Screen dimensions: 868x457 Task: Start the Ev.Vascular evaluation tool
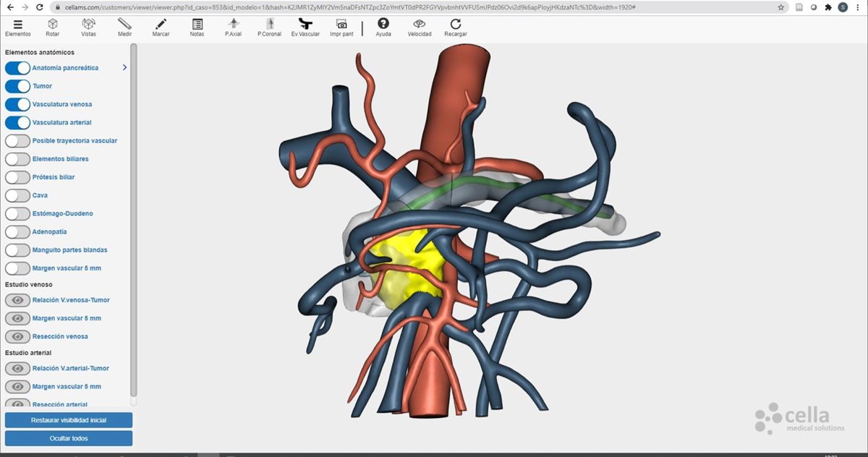click(x=305, y=27)
